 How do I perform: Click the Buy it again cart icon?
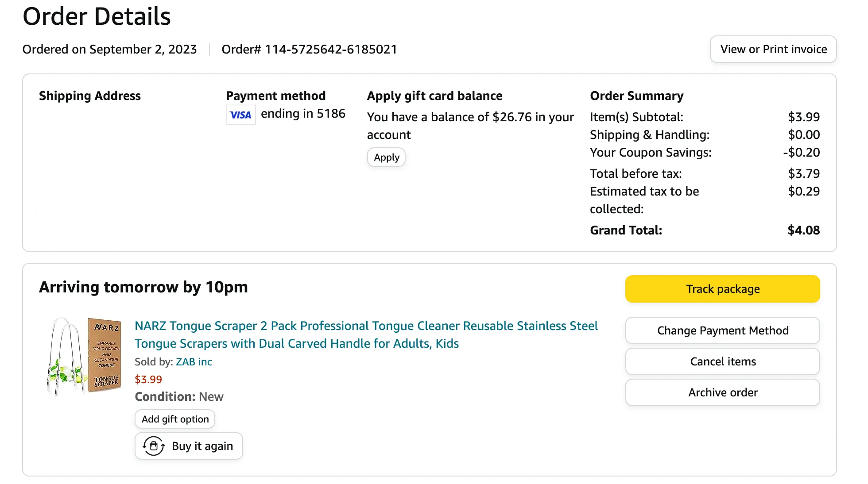tap(154, 446)
